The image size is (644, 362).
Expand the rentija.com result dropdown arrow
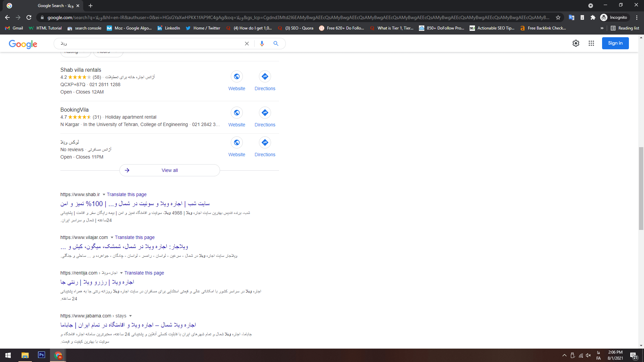coord(121,273)
